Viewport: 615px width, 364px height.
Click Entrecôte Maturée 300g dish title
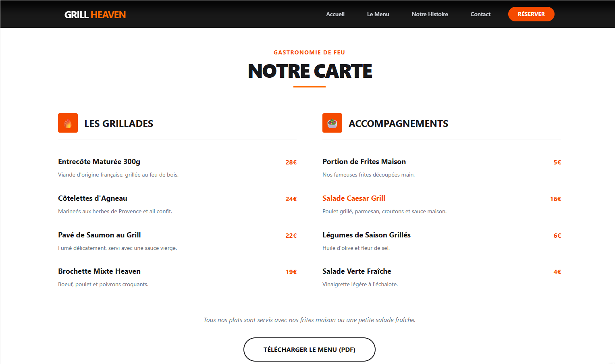point(99,162)
